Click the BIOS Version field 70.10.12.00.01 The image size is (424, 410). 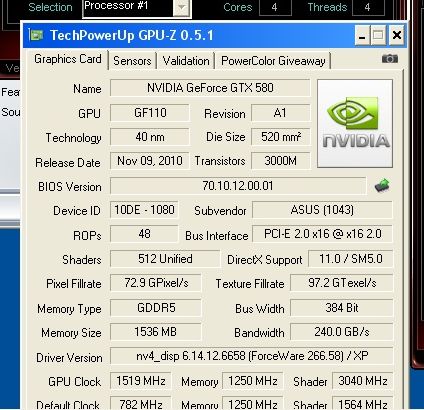tap(238, 186)
